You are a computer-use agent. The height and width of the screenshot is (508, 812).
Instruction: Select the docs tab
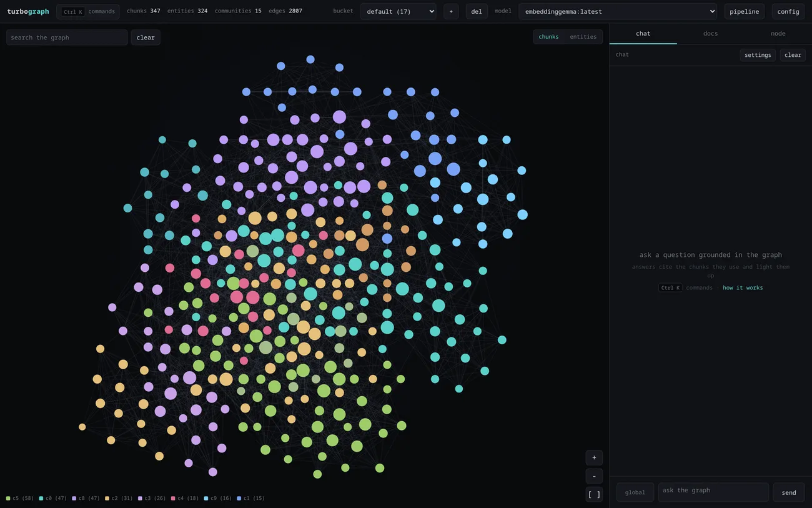[711, 34]
